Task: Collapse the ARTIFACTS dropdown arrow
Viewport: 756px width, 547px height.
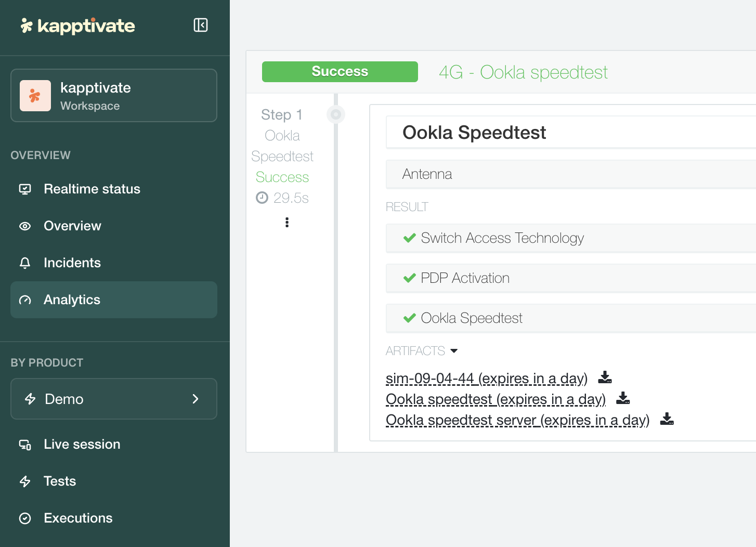Action: 454,351
